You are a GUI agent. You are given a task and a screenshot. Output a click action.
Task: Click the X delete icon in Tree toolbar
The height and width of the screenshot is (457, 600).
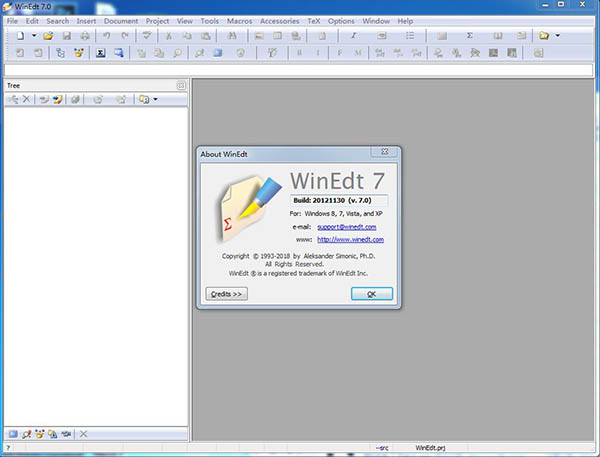tap(26, 100)
